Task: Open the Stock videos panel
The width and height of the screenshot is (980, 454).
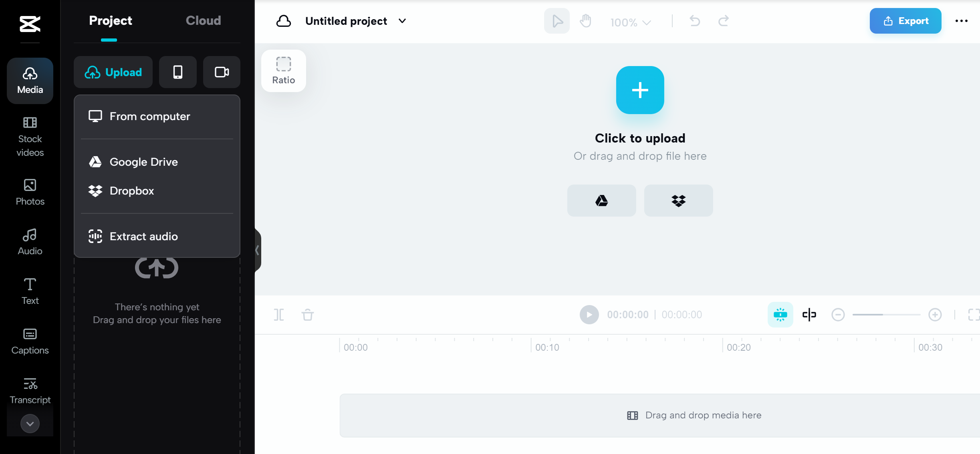Action: coord(30,136)
